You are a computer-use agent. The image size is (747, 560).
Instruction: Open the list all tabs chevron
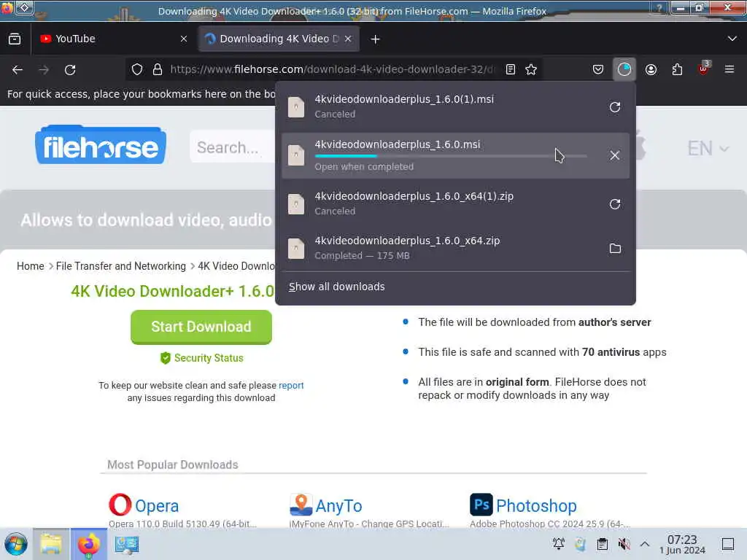(732, 39)
